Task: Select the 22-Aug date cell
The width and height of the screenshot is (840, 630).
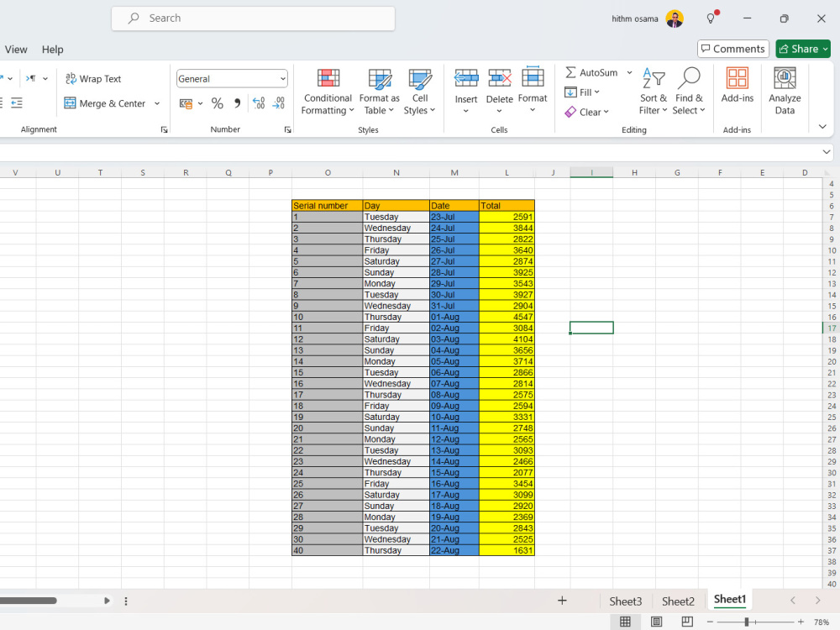Action: point(454,550)
